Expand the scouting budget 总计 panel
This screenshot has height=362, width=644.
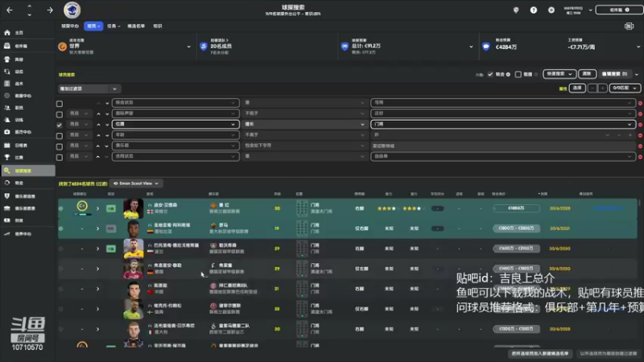471,47
